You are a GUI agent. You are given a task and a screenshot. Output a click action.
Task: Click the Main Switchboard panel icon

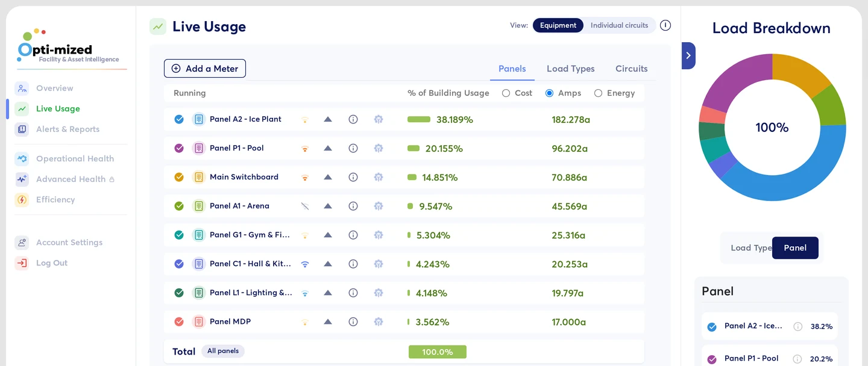tap(199, 177)
